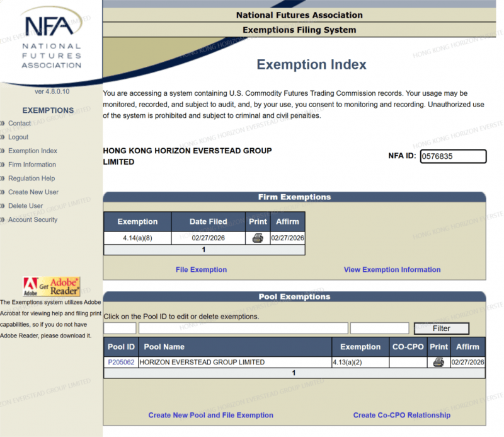Viewport: 504px width, 437px height.
Task: Open View Exemption Information link
Action: coord(392,270)
